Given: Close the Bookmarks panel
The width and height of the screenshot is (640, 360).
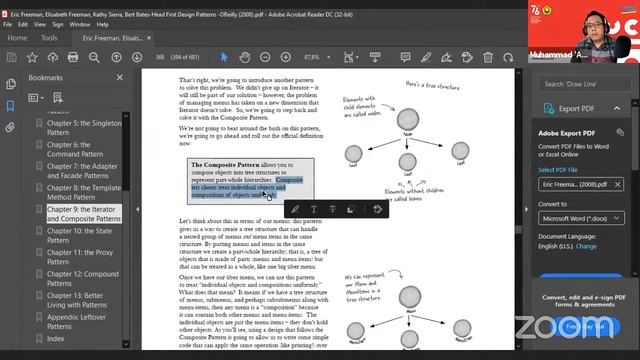Looking at the screenshot, I should click(x=120, y=77).
